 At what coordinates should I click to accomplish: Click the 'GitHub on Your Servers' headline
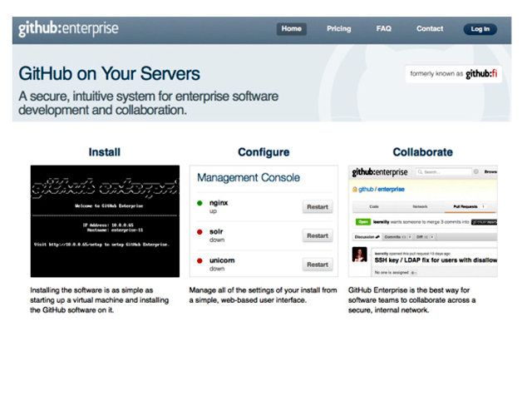pos(109,73)
